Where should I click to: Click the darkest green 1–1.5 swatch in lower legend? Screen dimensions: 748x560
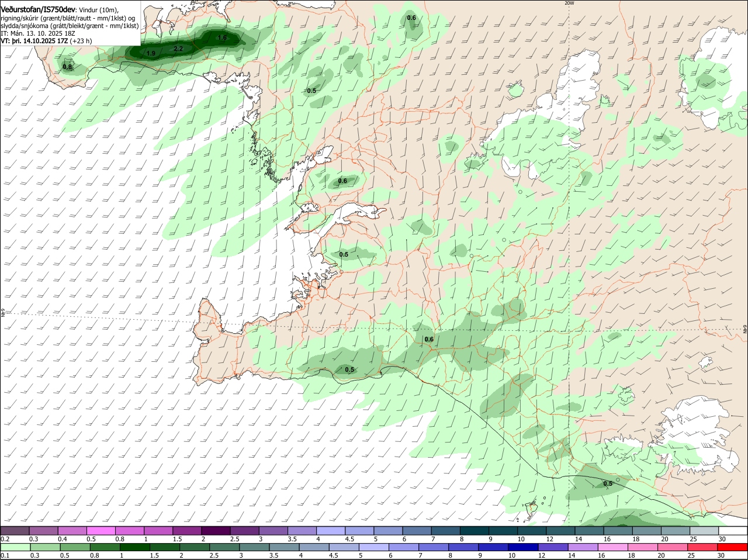[x=134, y=547]
